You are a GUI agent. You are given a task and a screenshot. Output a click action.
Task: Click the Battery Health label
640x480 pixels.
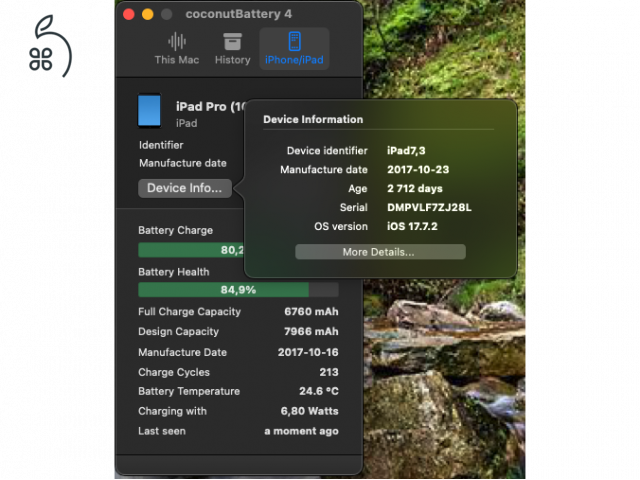coord(173,272)
